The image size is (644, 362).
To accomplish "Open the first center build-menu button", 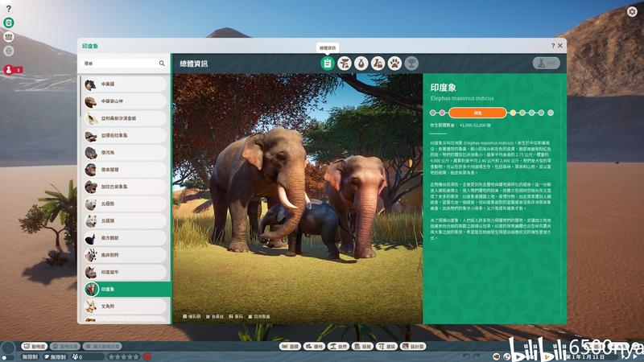I will (x=290, y=347).
